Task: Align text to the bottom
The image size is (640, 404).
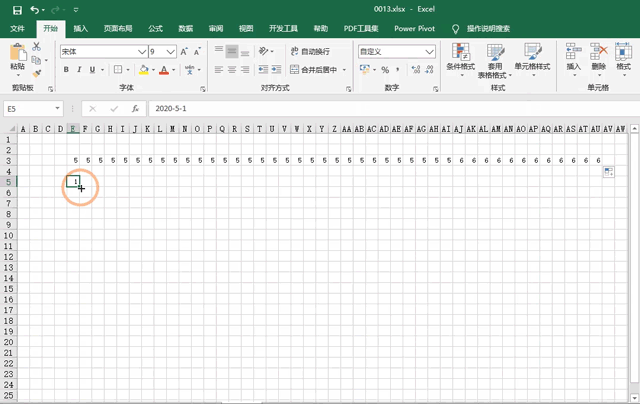Action: pos(245,52)
